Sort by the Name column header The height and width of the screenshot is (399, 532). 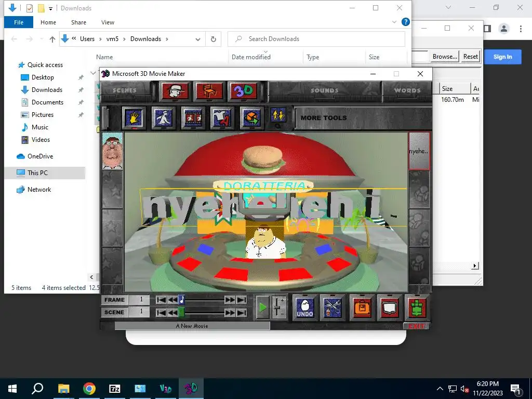104,57
